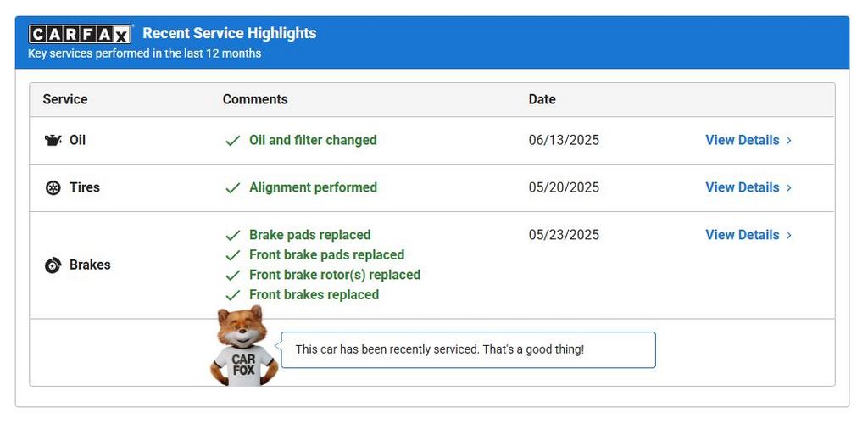Viewport: 868px width, 424px height.
Task: Click checkmark beside Front brake rotor(s) replaced
Action: (x=233, y=276)
